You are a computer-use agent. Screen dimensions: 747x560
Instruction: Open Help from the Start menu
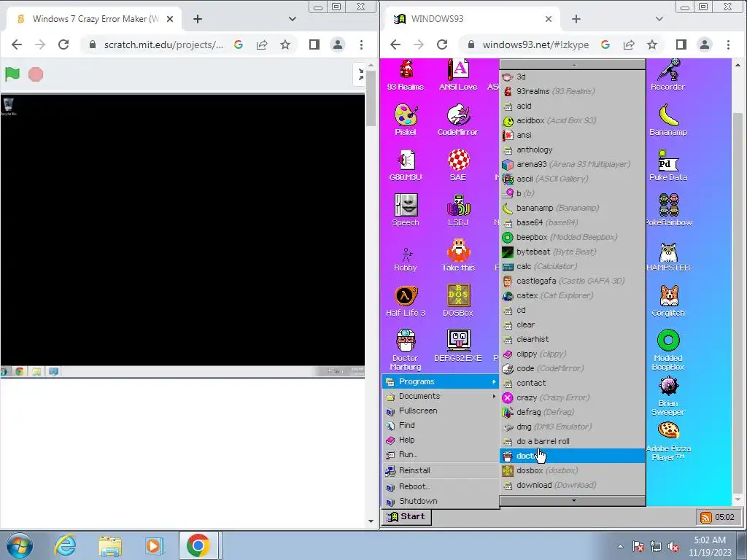[x=441, y=440]
